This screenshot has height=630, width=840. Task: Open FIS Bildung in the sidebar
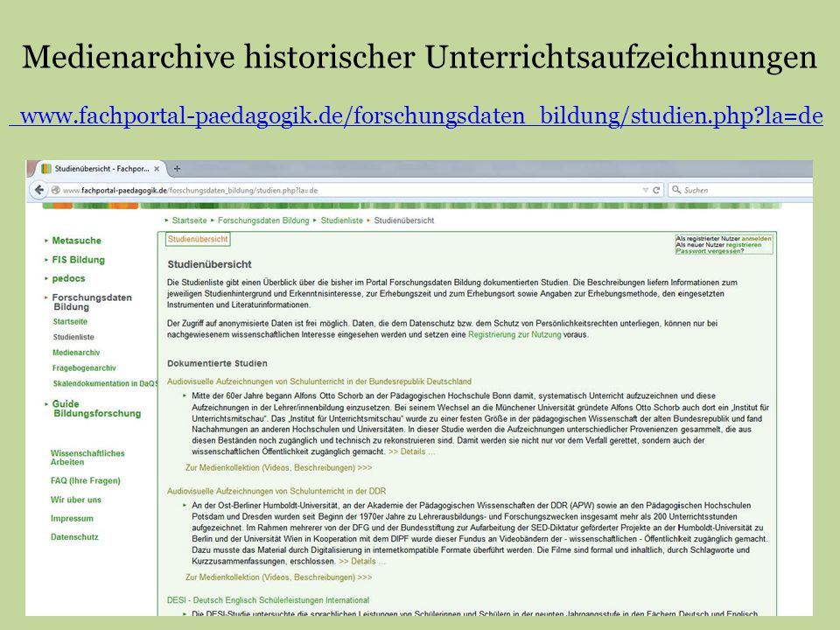pyautogui.click(x=78, y=260)
